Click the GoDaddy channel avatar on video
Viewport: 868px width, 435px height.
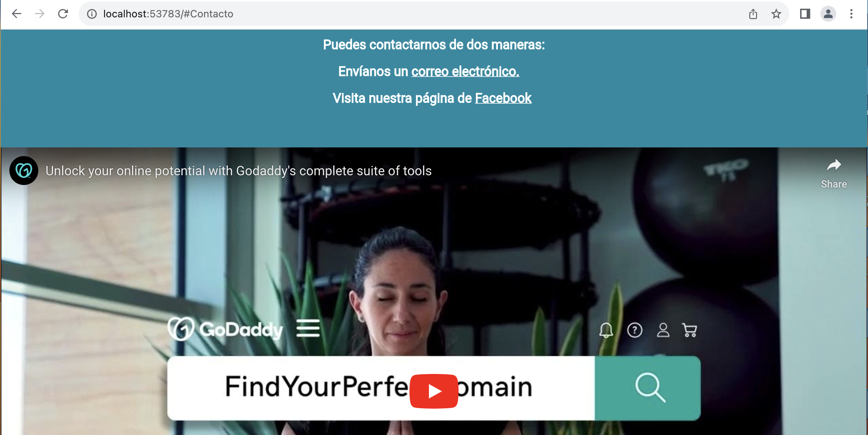pos(24,171)
